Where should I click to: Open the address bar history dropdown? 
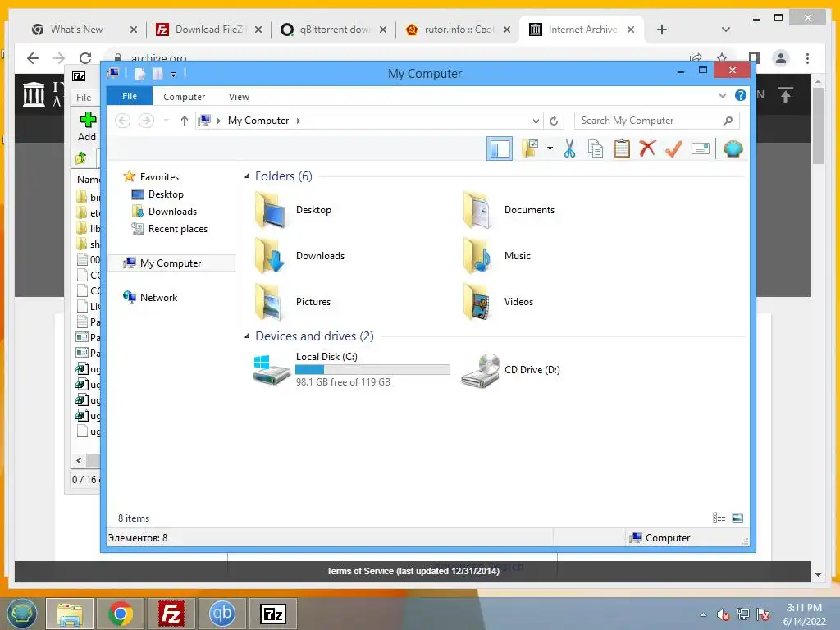pos(535,121)
